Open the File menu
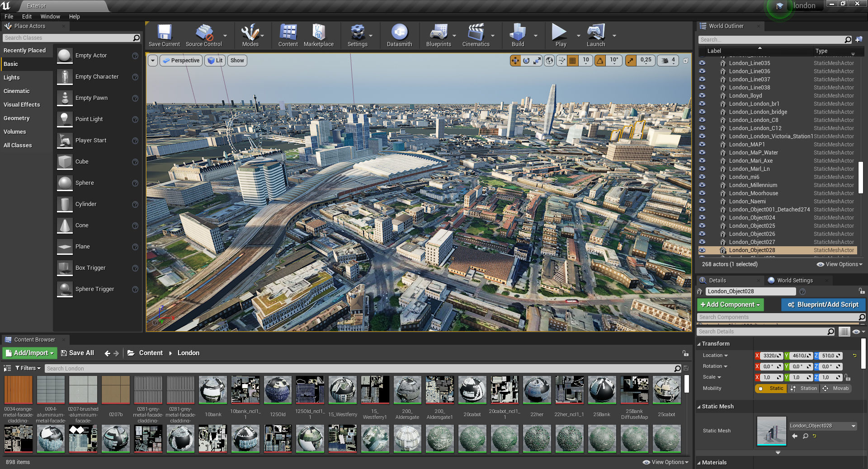868x469 pixels. click(9, 17)
